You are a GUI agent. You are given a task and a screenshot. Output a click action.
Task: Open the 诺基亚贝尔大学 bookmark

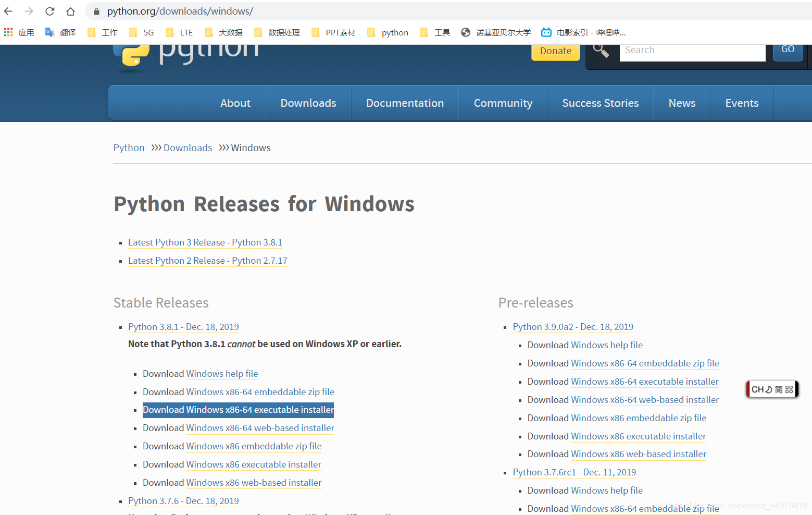click(496, 32)
